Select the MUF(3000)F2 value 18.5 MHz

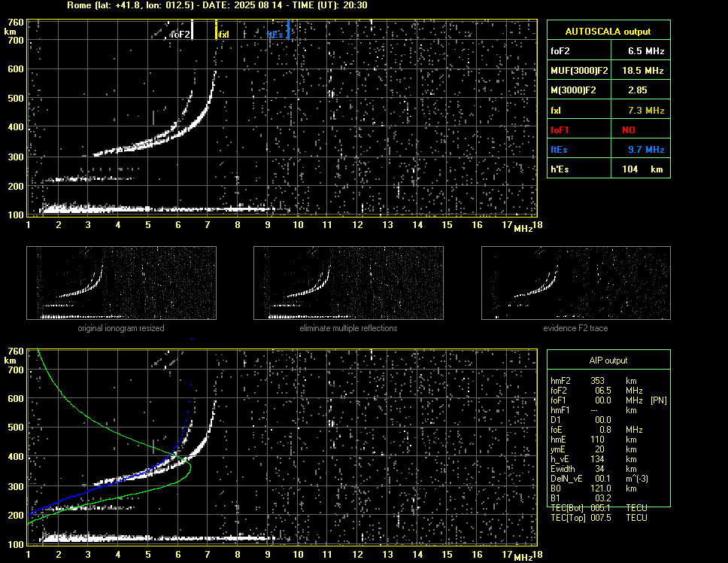(642, 71)
